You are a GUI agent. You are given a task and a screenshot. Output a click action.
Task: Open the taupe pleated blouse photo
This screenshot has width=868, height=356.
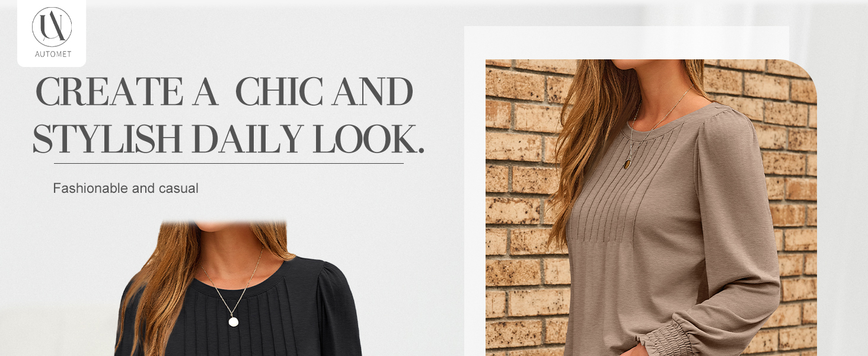pyautogui.click(x=651, y=208)
